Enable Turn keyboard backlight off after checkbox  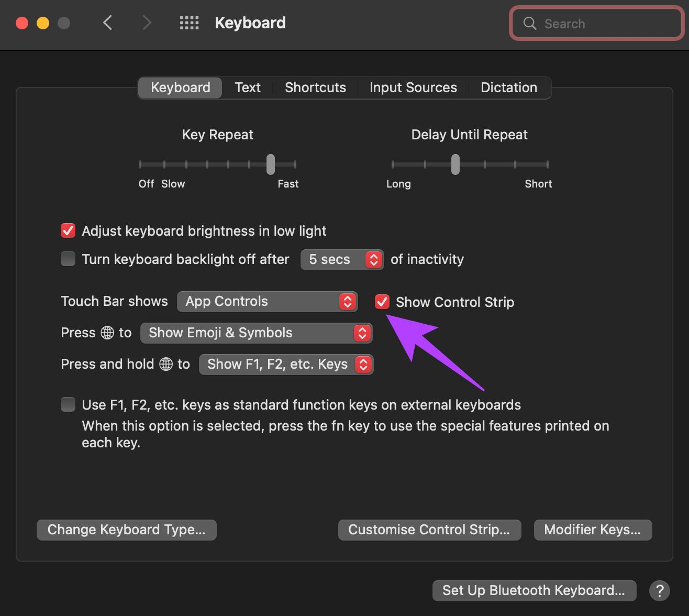[x=68, y=259]
